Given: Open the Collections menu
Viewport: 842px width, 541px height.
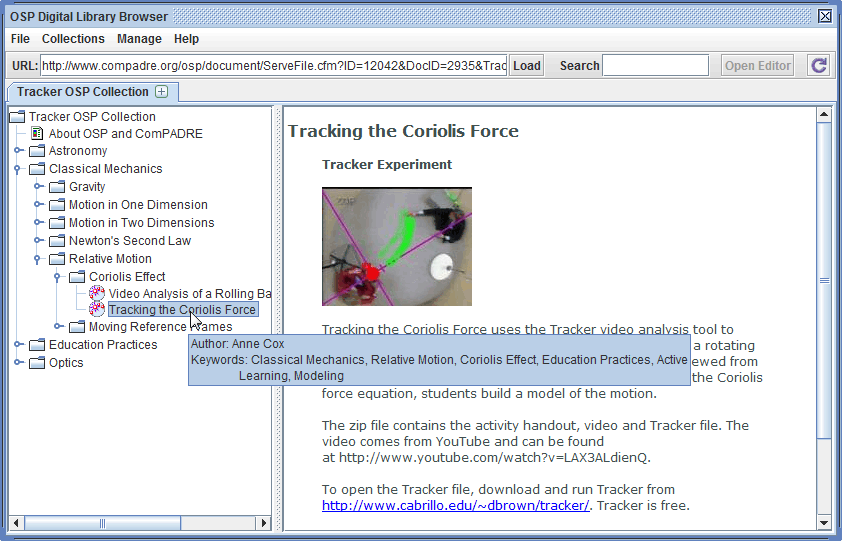Looking at the screenshot, I should (73, 39).
